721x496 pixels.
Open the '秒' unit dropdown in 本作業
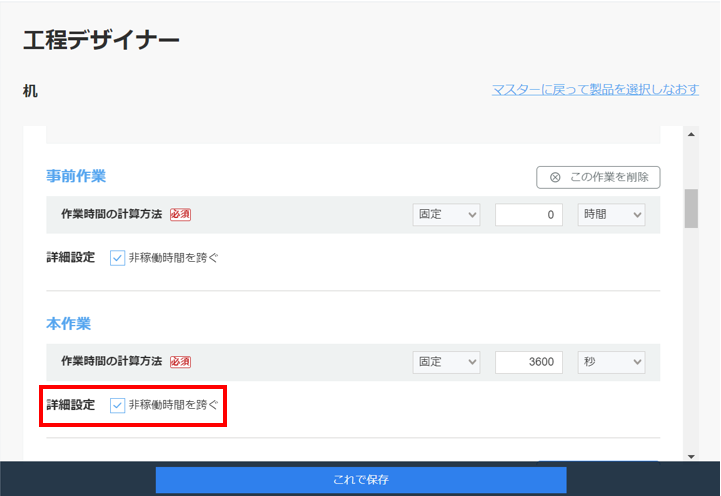pos(611,362)
